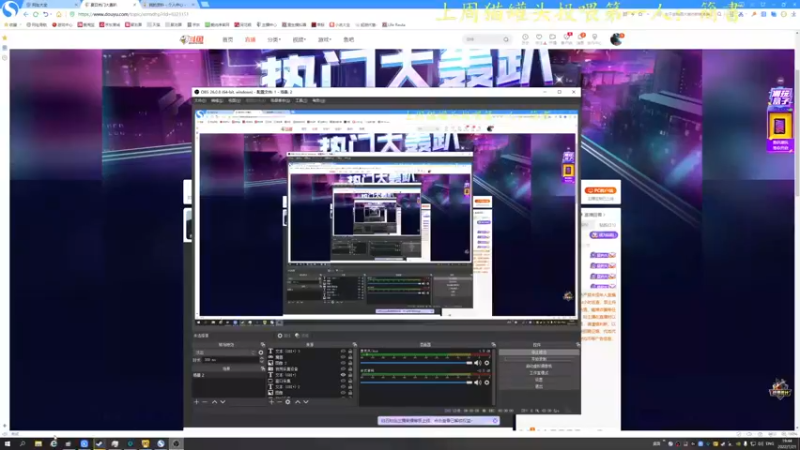The image size is (800, 450).
Task: Toggle visibility of 窗口采集 source
Action: pyautogui.click(x=343, y=381)
